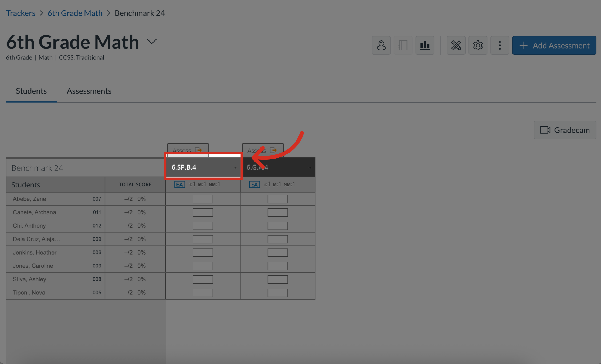This screenshot has height=364, width=601.
Task: Click Add Assessment button
Action: pyautogui.click(x=554, y=45)
